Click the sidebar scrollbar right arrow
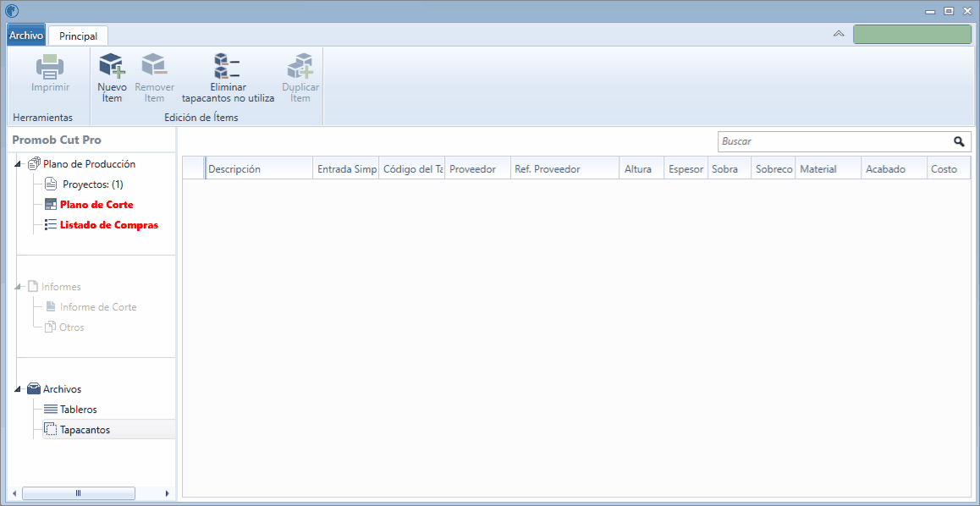This screenshot has width=980, height=506. coord(167,493)
